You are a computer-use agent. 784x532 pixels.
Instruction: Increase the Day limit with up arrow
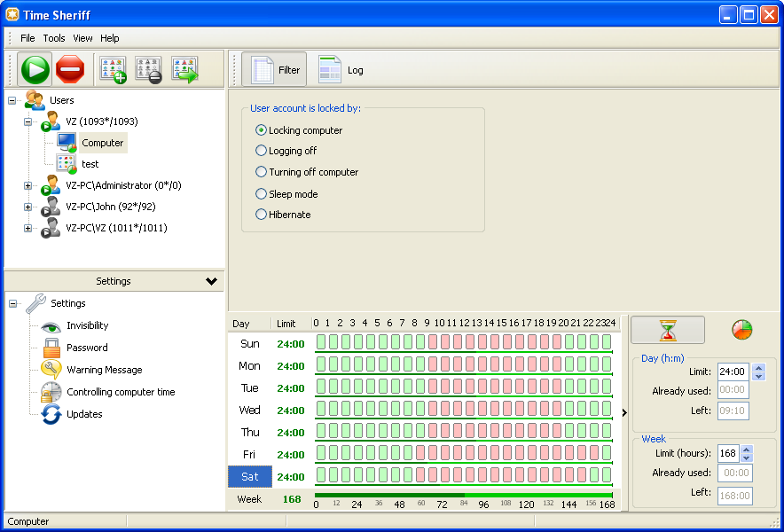pos(758,368)
